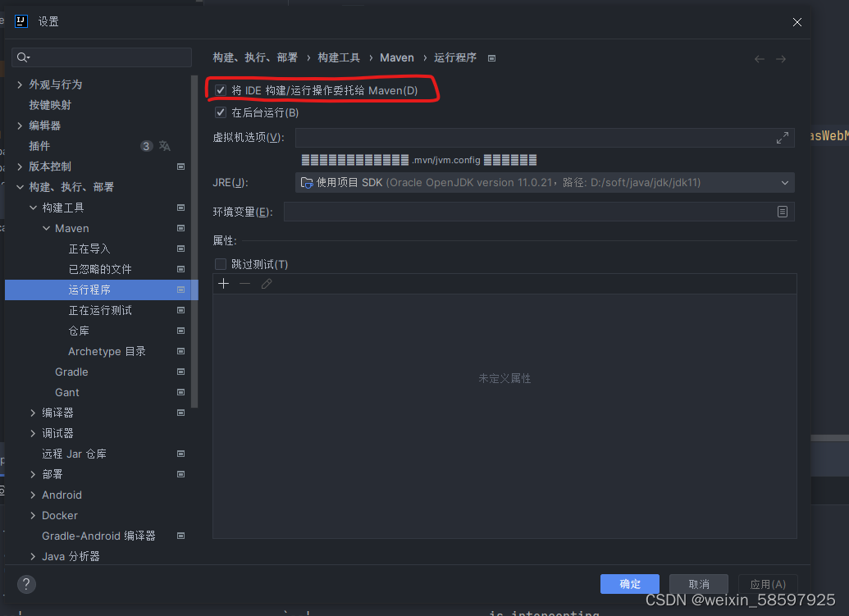The width and height of the screenshot is (849, 616).
Task: Click the settings search field
Action: [102, 57]
